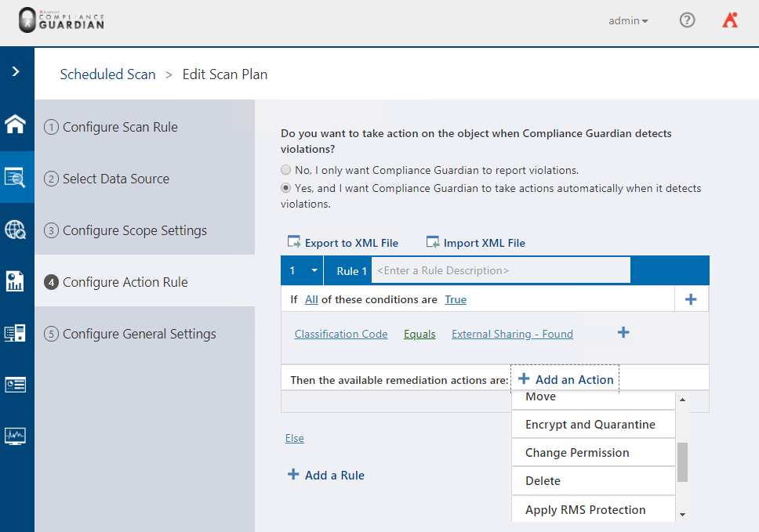Select 'Yes, and I want' take actions radio
This screenshot has height=532, width=759.
tap(285, 188)
